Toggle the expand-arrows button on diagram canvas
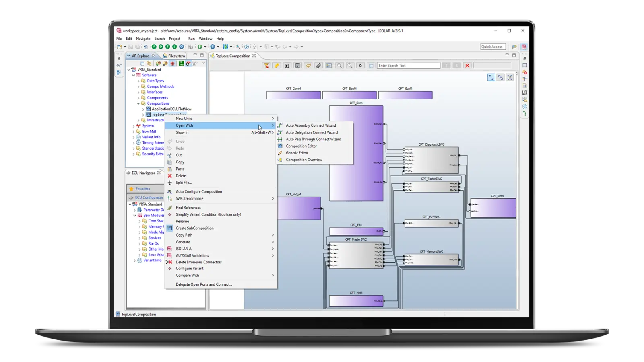644x362 pixels. click(491, 77)
